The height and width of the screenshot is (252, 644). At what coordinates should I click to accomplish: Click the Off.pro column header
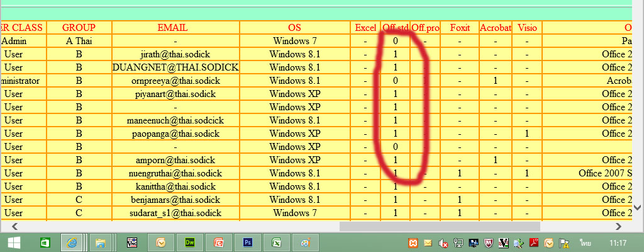(x=425, y=28)
